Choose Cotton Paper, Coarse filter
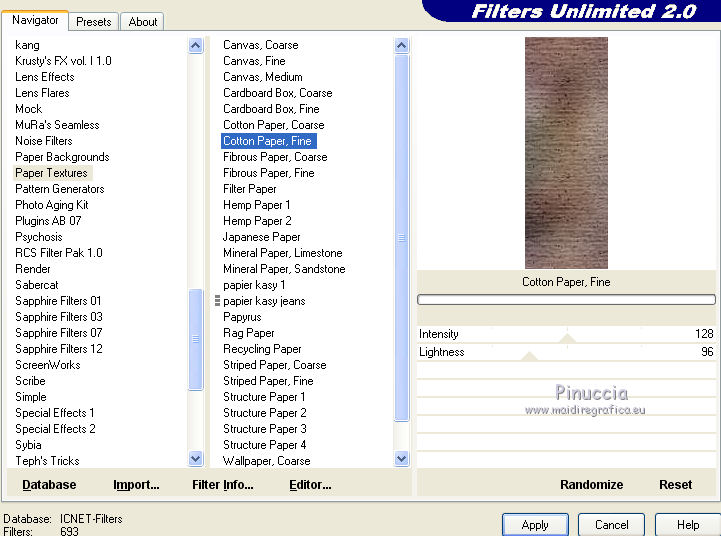 [x=274, y=125]
